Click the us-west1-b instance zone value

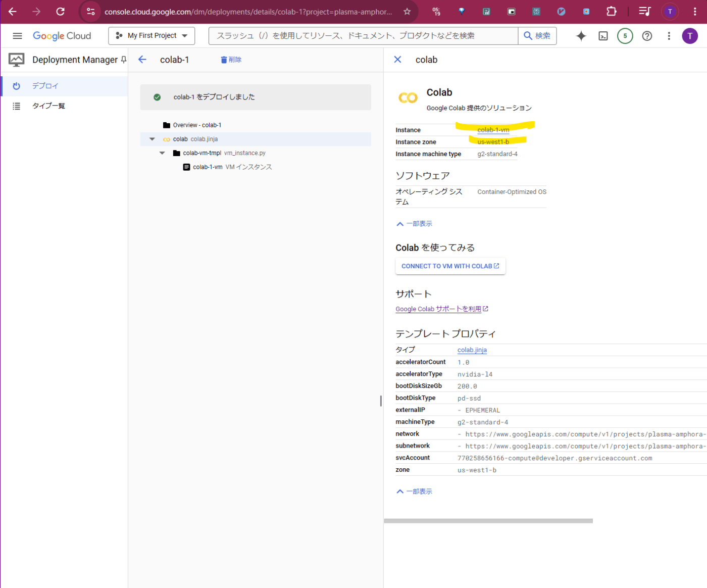tap(493, 142)
